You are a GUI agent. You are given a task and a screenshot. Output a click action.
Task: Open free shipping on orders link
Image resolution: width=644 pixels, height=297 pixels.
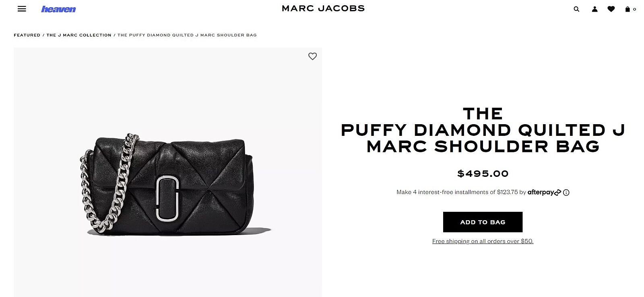tap(483, 241)
